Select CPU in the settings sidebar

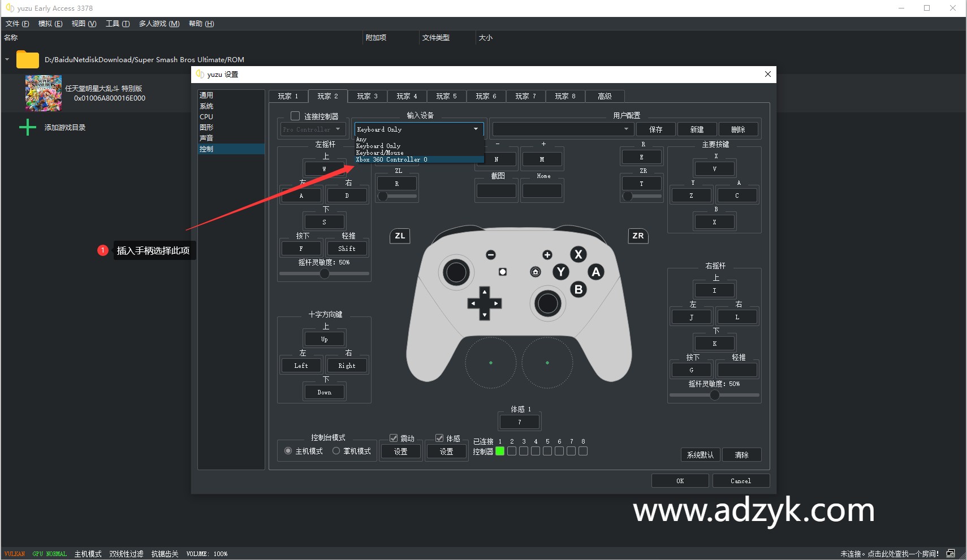(x=231, y=116)
